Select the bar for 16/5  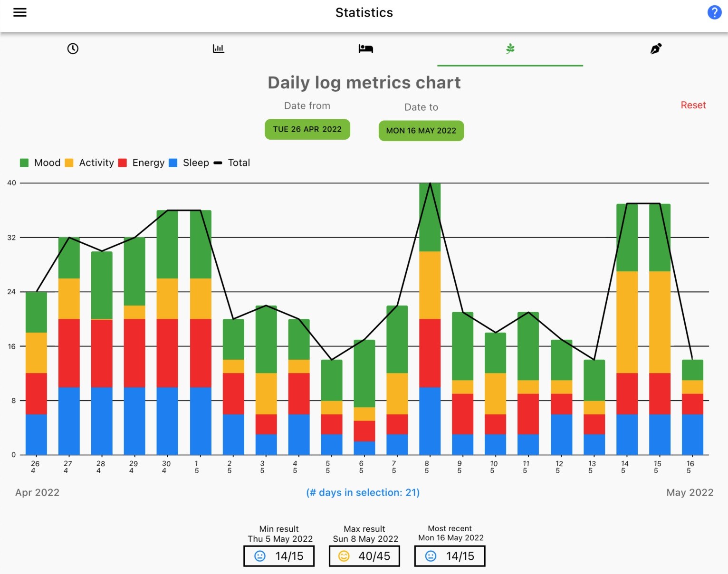pyautogui.click(x=692, y=408)
